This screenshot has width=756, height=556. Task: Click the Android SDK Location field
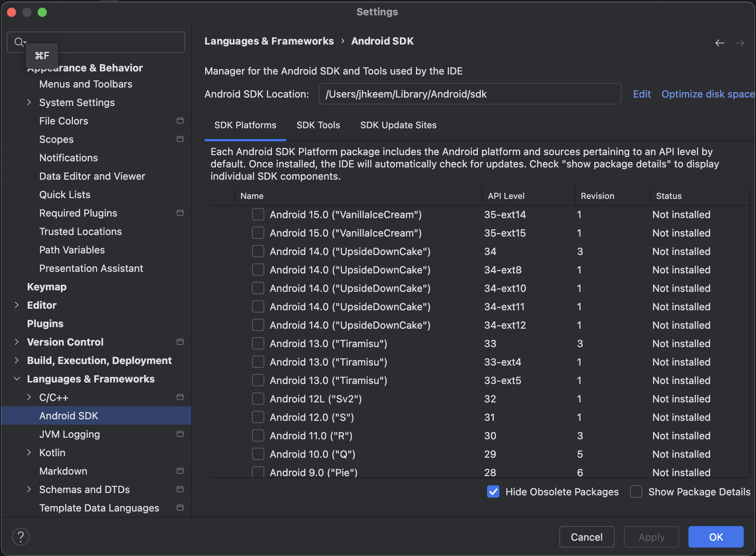click(469, 94)
